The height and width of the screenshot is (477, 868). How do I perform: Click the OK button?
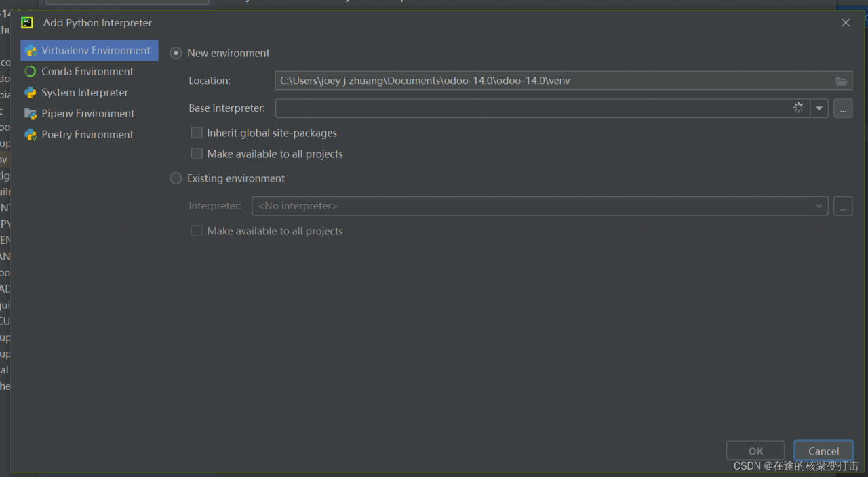(755, 451)
